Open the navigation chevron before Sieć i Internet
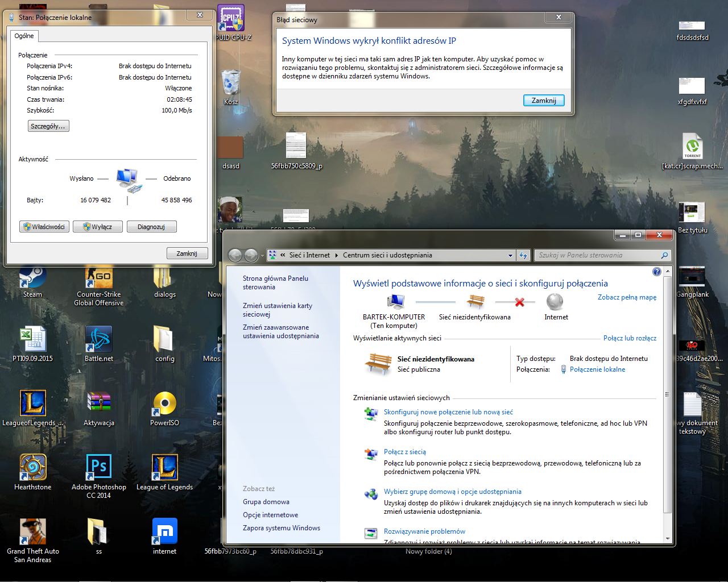Image resolution: width=728 pixels, height=582 pixels. coord(283,255)
